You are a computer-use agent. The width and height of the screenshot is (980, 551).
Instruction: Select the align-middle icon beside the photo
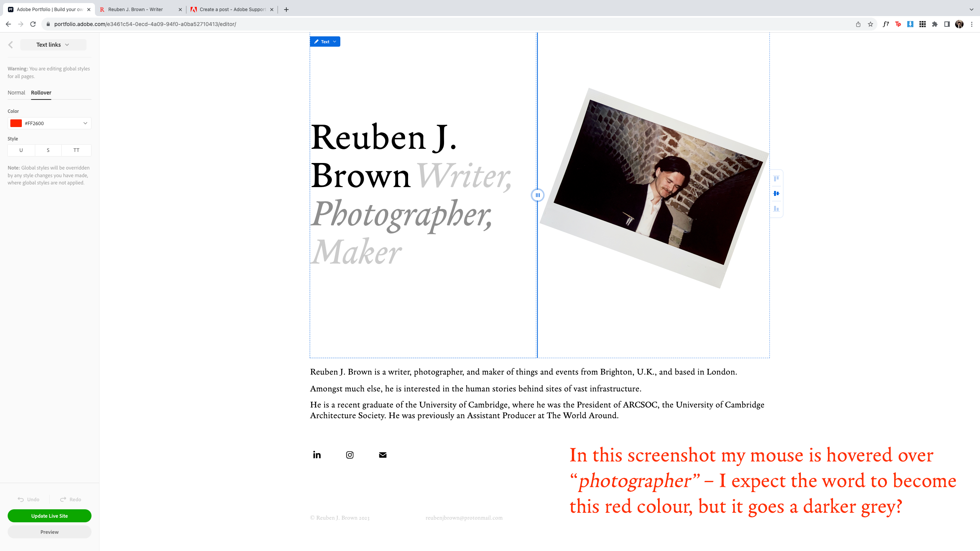tap(776, 194)
